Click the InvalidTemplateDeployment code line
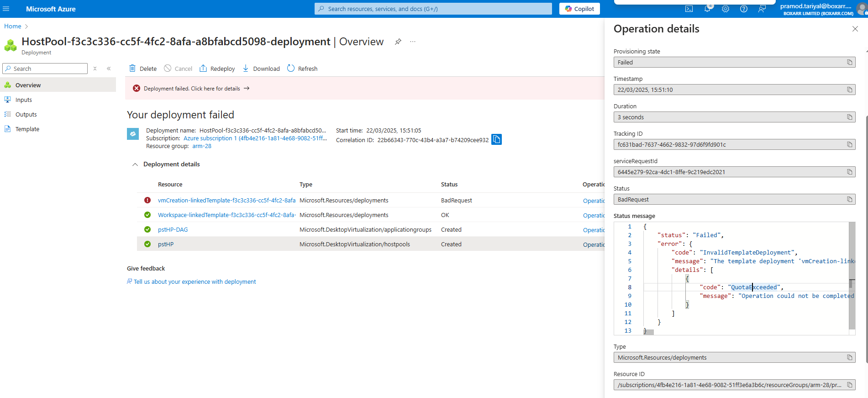Screen dimensions: 868x398 pyautogui.click(x=734, y=252)
